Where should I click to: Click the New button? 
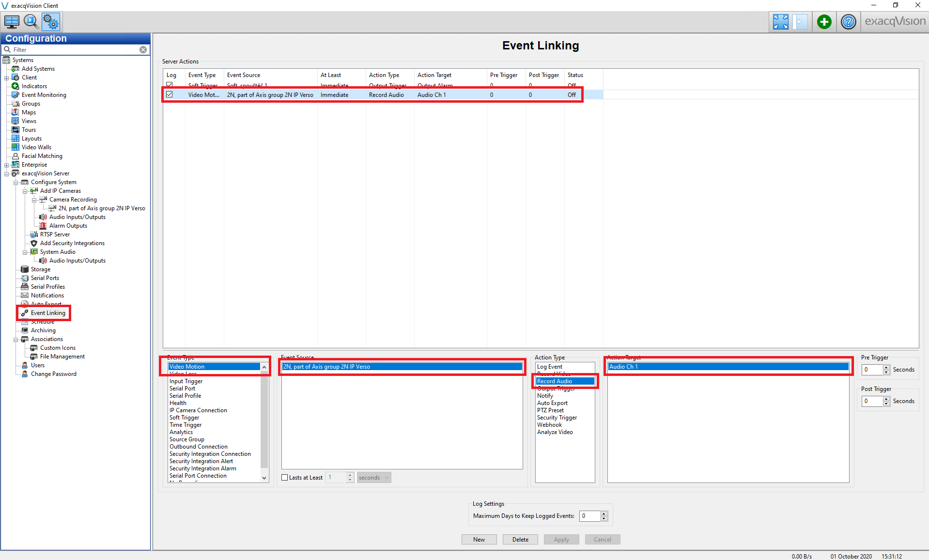[479, 540]
